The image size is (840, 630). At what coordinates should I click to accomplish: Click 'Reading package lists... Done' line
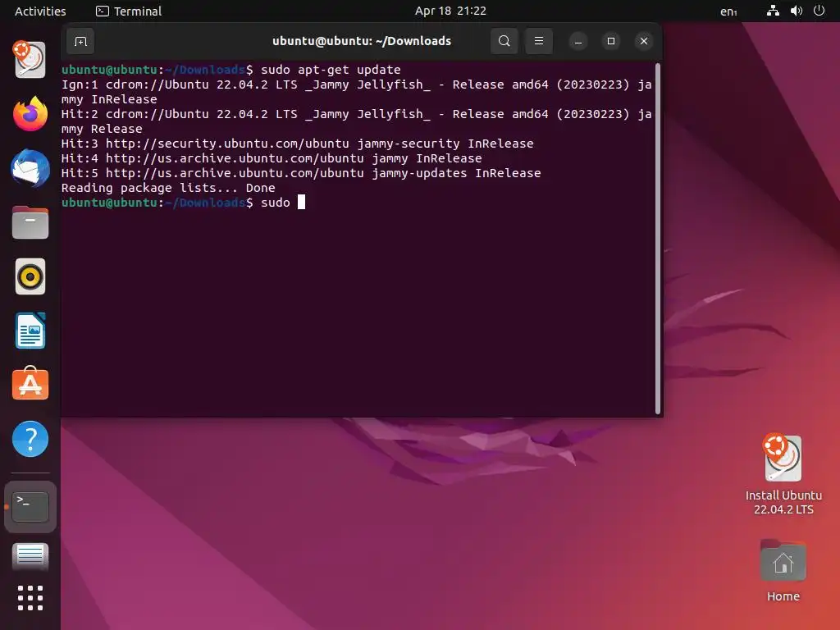[x=168, y=188]
